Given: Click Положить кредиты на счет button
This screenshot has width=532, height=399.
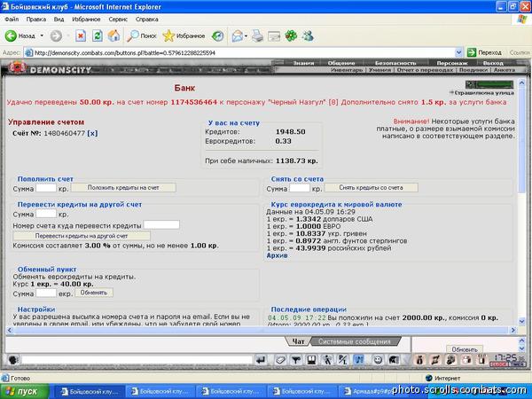Looking at the screenshot, I should [123, 188].
